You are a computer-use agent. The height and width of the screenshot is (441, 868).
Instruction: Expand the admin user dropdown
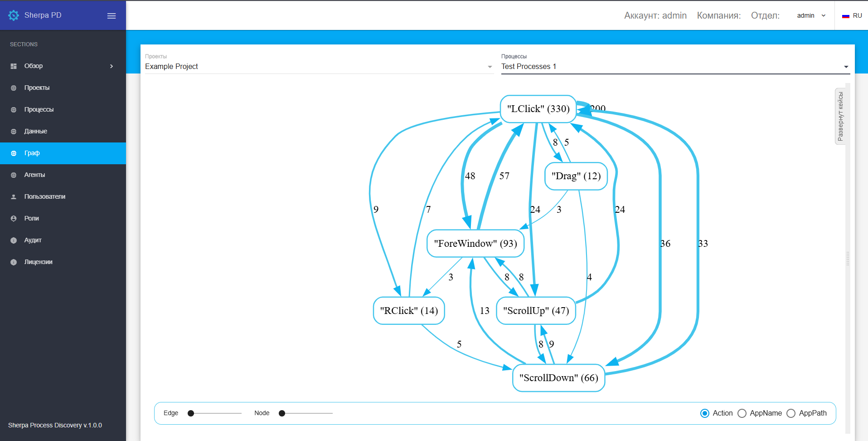[811, 16]
